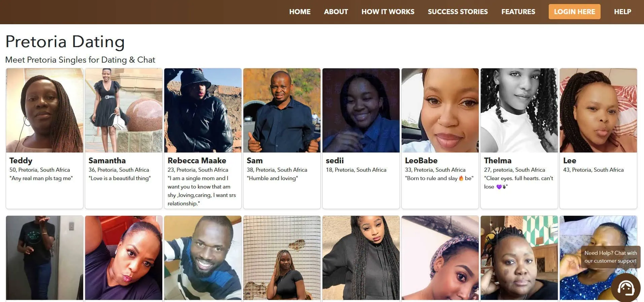Viewport: 644px width, 302px height.
Task: View Sam's profile photo
Action: (282, 110)
